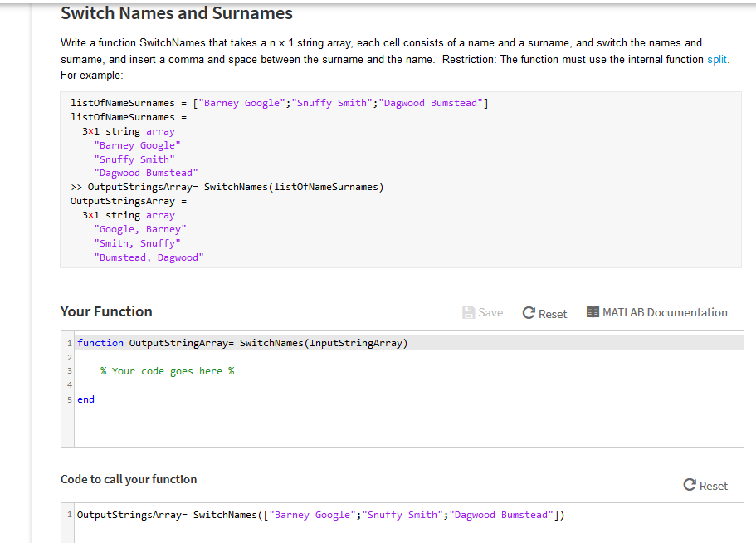The height and width of the screenshot is (543, 756).
Task: Click the 'Reset' text next to the arrow icon
Action: pos(553,313)
